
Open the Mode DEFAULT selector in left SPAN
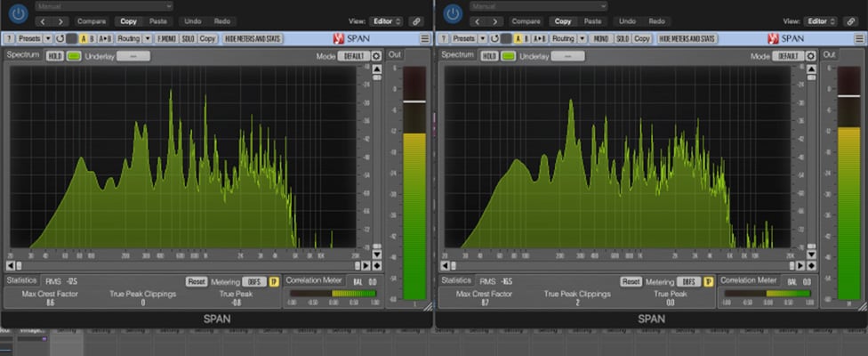pos(354,56)
